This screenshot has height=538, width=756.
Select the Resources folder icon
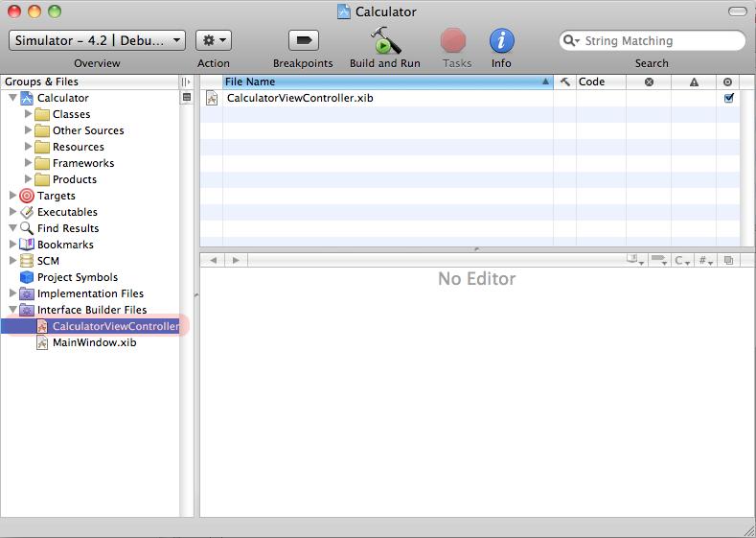point(42,147)
